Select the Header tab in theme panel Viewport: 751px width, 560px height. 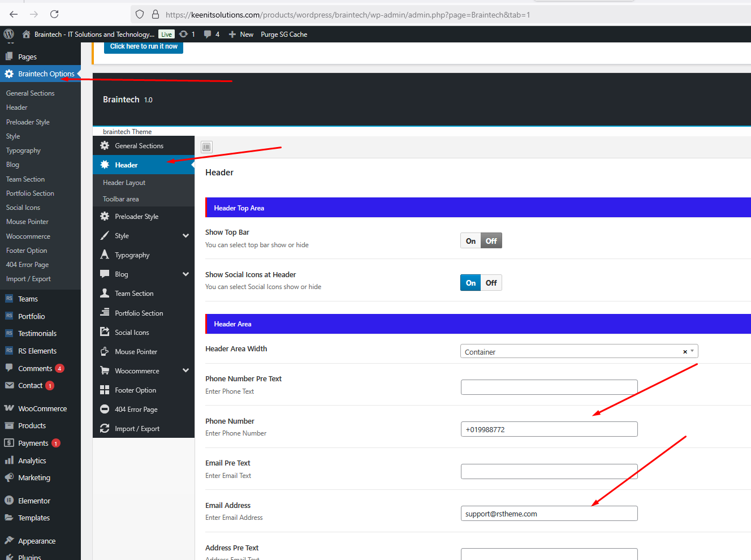[144, 165]
